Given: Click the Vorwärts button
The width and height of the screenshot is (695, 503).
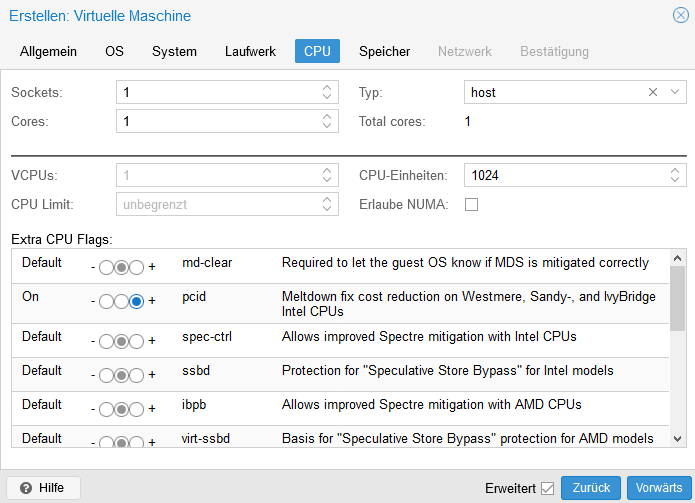Looking at the screenshot, I should pyautogui.click(x=659, y=488).
